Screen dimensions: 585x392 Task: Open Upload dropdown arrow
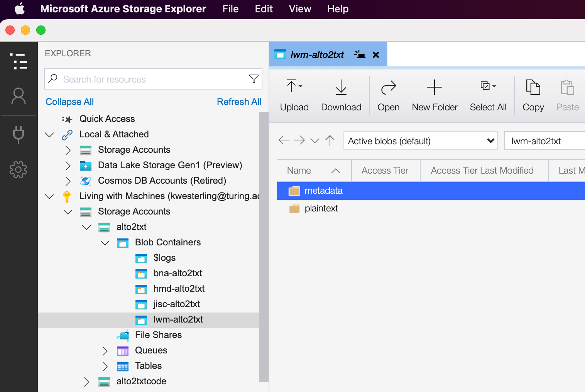301,86
